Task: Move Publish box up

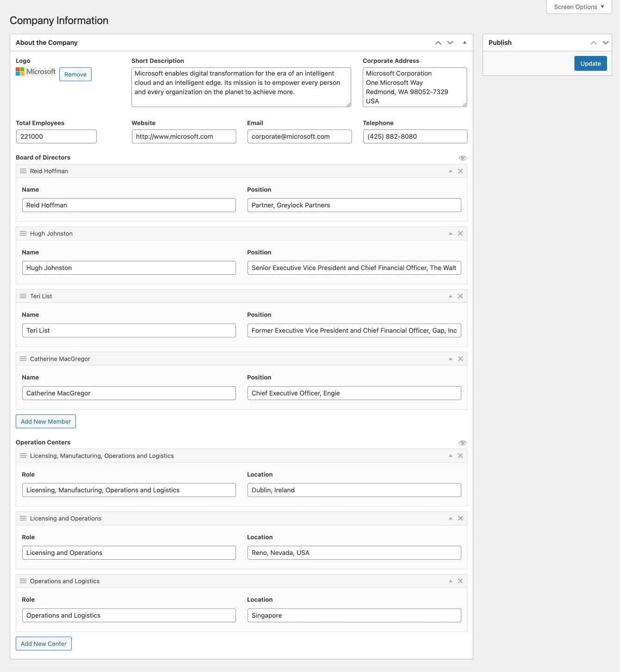Action: coord(594,43)
